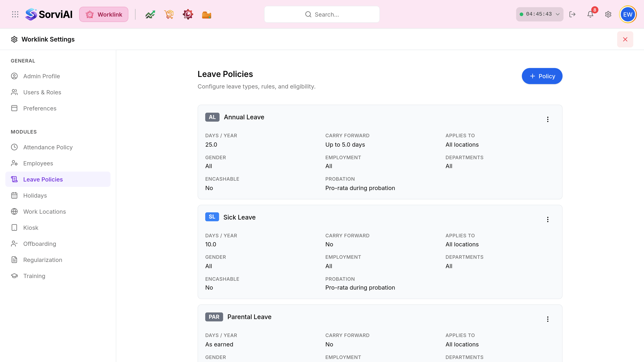Open the orange wallet module icon
Screen dimensions: 644x362
pos(206,14)
